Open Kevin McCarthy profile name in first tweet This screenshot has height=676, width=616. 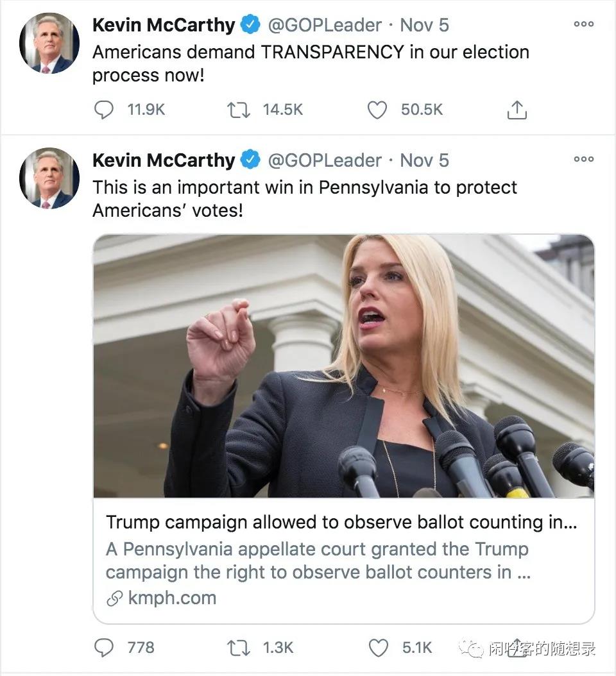[x=164, y=26]
